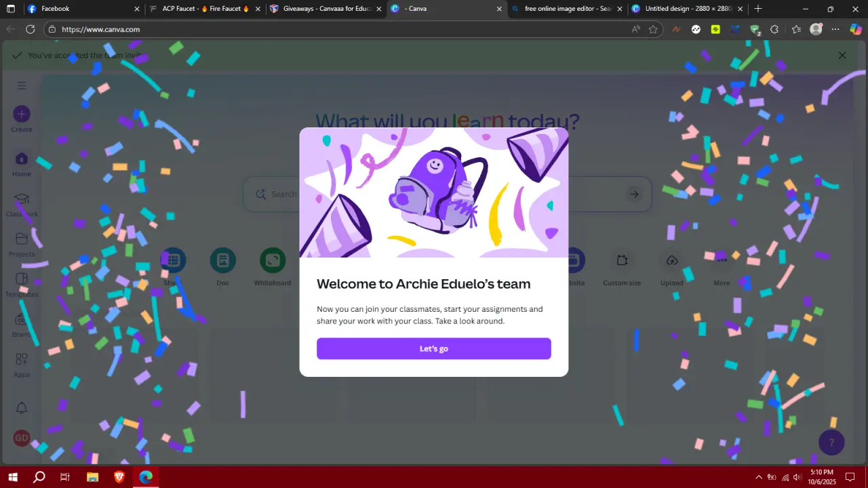Image resolution: width=868 pixels, height=488 pixels.
Task: Submit search with the arrow button
Action: click(634, 195)
